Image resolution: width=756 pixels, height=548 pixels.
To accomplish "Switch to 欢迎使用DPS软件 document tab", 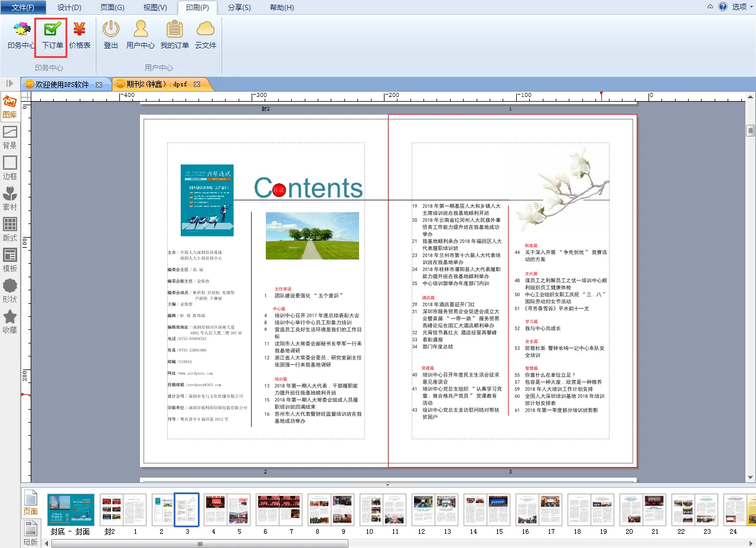I will 61,85.
